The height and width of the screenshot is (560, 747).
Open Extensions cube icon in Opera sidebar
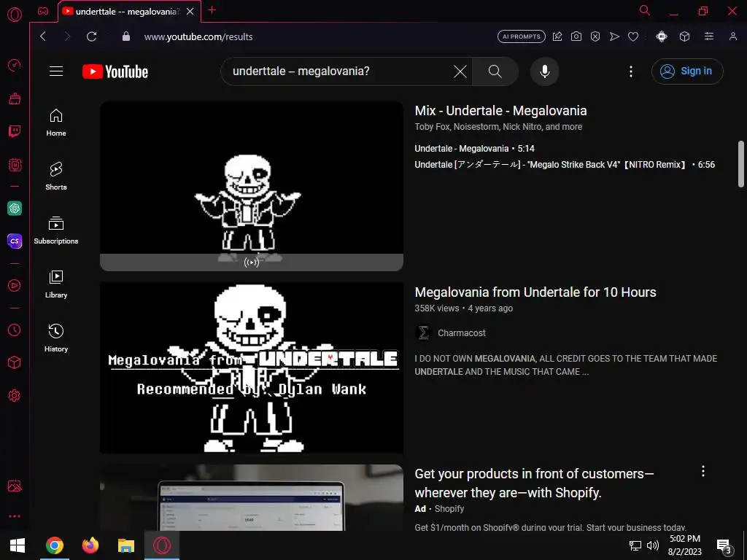pyautogui.click(x=15, y=363)
